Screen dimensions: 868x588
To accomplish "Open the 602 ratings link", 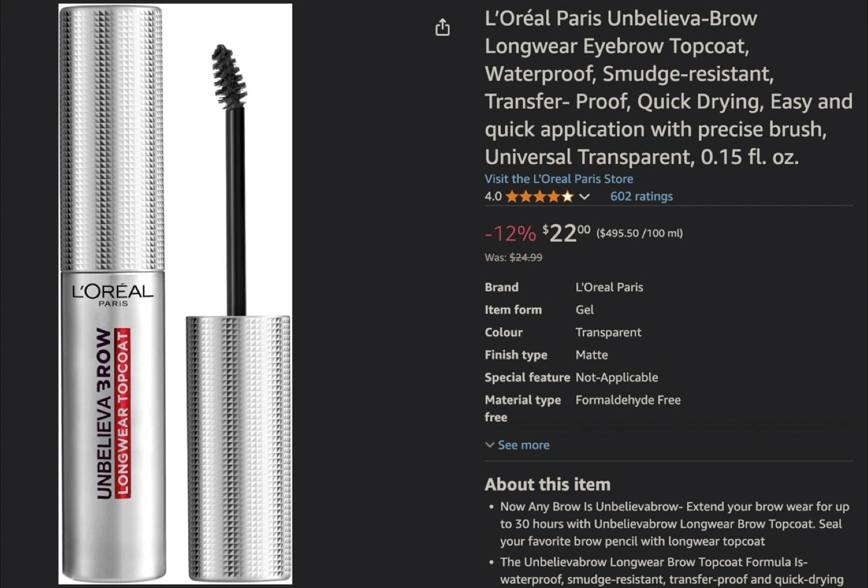I will coord(641,196).
